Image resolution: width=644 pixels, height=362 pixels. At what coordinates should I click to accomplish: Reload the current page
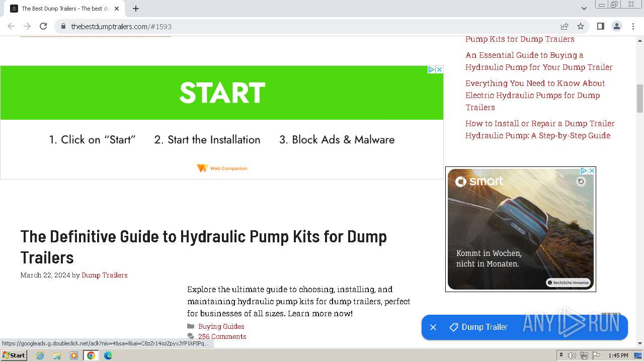click(x=43, y=26)
